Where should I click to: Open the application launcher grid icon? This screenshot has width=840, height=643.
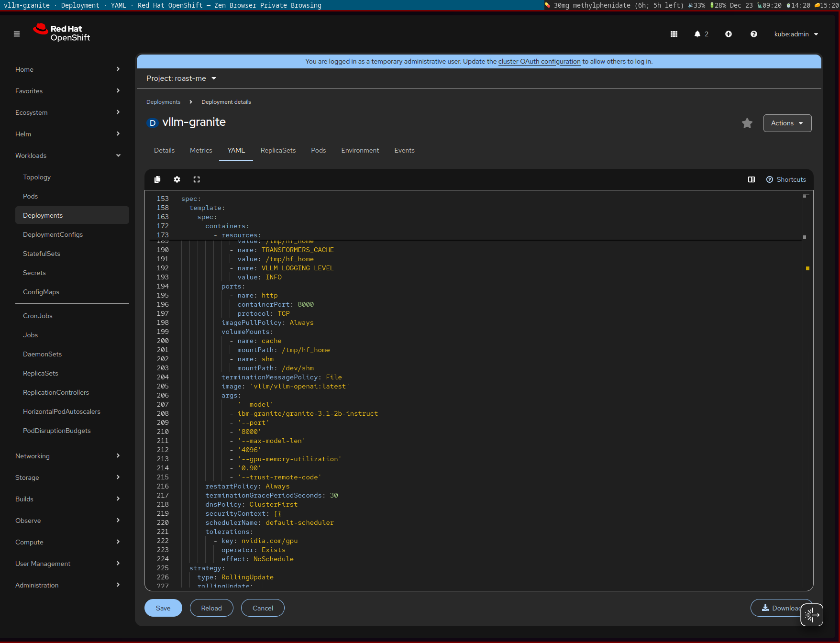click(674, 34)
